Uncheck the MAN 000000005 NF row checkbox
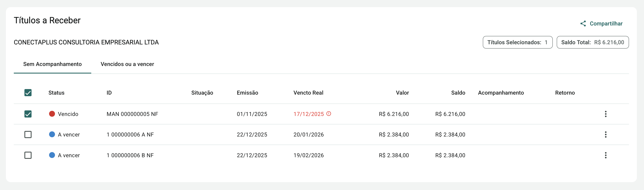The image size is (644, 190). click(28, 114)
